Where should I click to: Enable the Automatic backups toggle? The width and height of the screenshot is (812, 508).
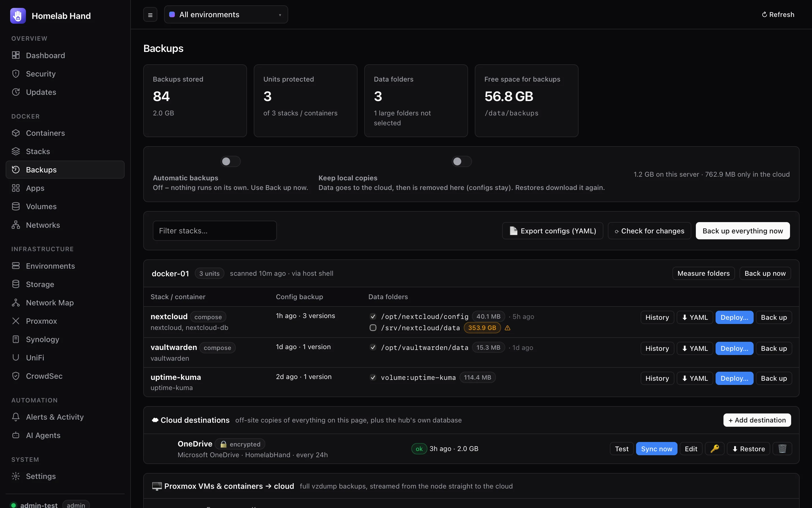pos(231,162)
